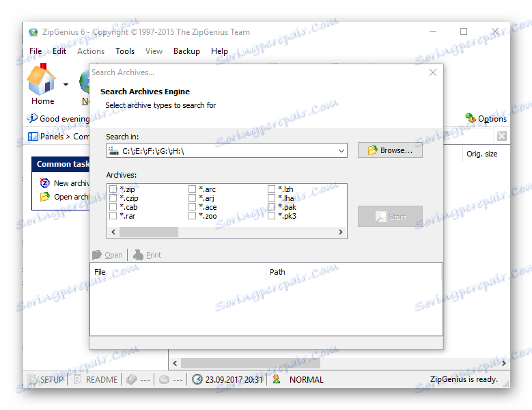Toggle the *.lha archive checkbox

(x=271, y=198)
